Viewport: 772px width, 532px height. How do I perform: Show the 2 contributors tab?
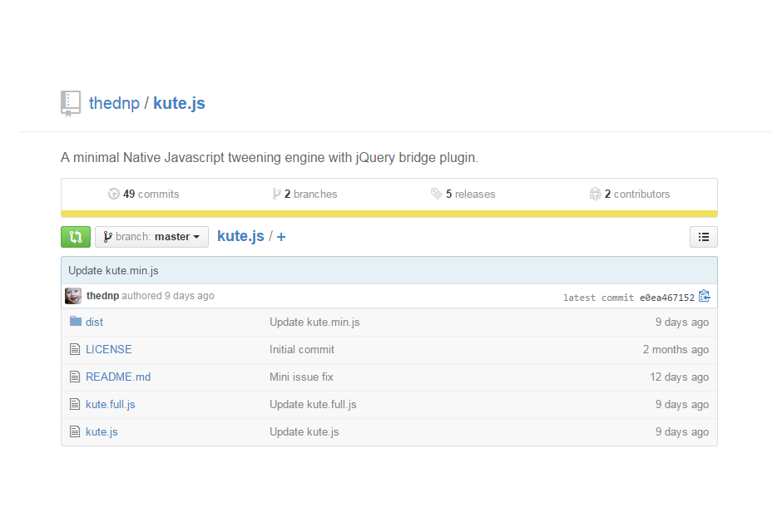[x=630, y=194]
